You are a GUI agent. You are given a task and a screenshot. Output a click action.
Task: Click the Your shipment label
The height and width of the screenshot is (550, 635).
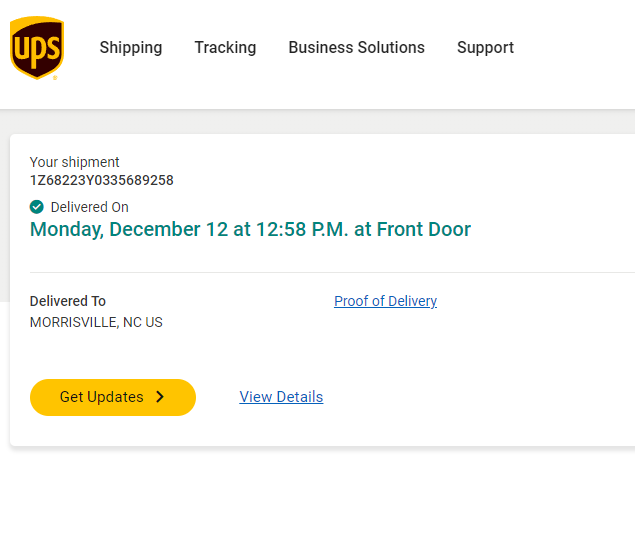click(75, 162)
